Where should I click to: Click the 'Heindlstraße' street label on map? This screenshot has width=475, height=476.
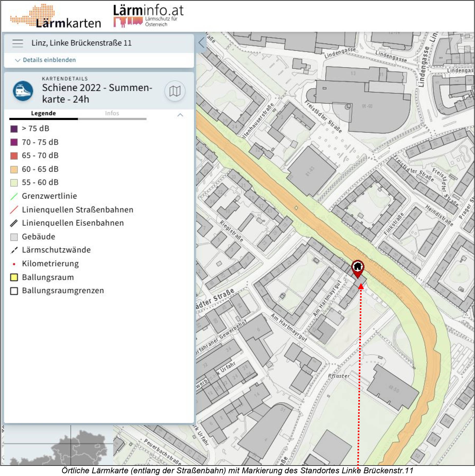click(x=439, y=215)
